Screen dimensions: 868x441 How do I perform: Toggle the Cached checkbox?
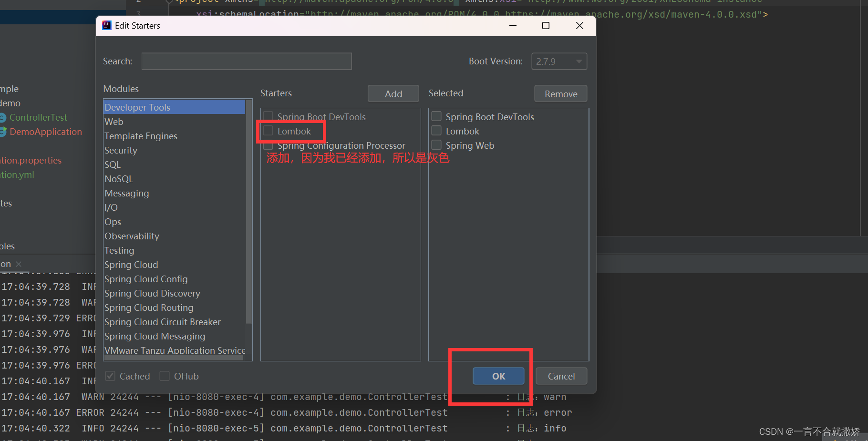click(x=110, y=376)
